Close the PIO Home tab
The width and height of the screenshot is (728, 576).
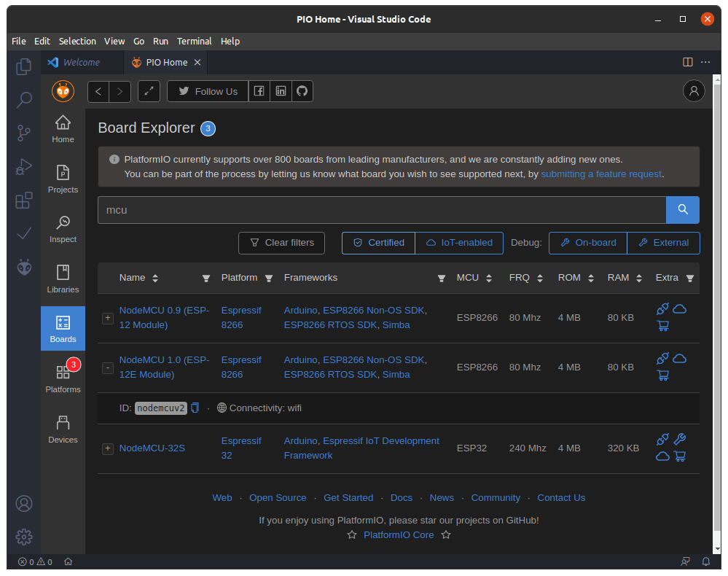click(x=197, y=62)
